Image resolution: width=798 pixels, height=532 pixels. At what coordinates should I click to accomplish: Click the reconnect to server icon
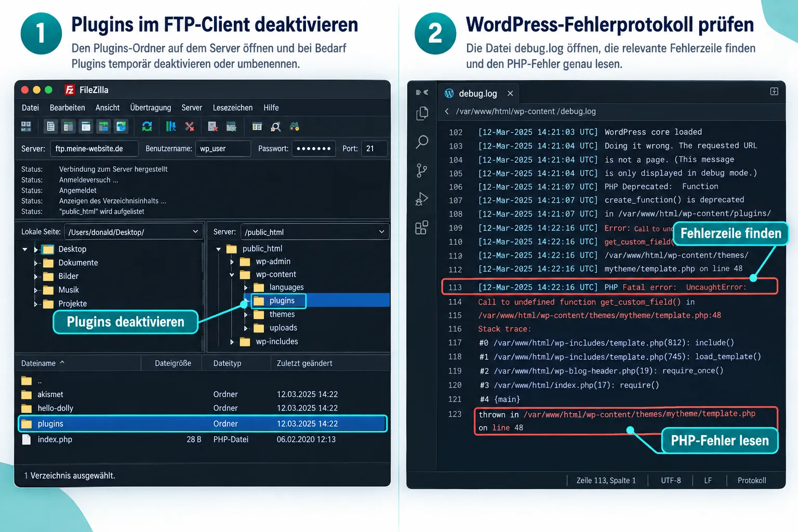(x=232, y=126)
